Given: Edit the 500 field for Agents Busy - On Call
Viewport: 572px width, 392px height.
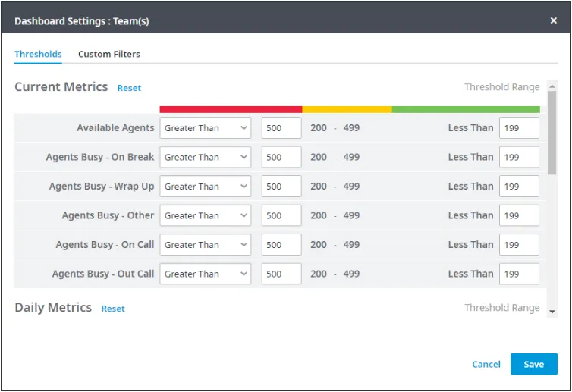Looking at the screenshot, I should (281, 245).
